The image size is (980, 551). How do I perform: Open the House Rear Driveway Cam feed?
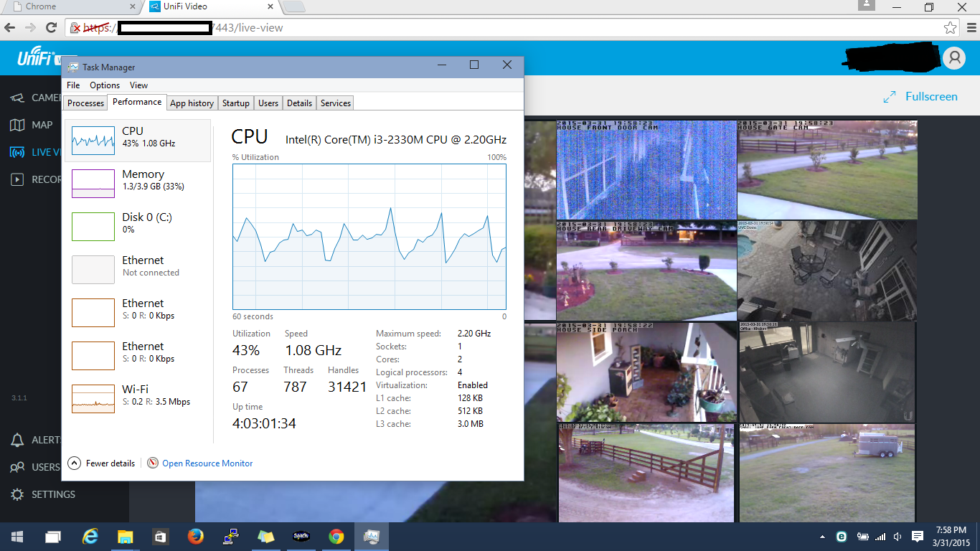point(646,270)
